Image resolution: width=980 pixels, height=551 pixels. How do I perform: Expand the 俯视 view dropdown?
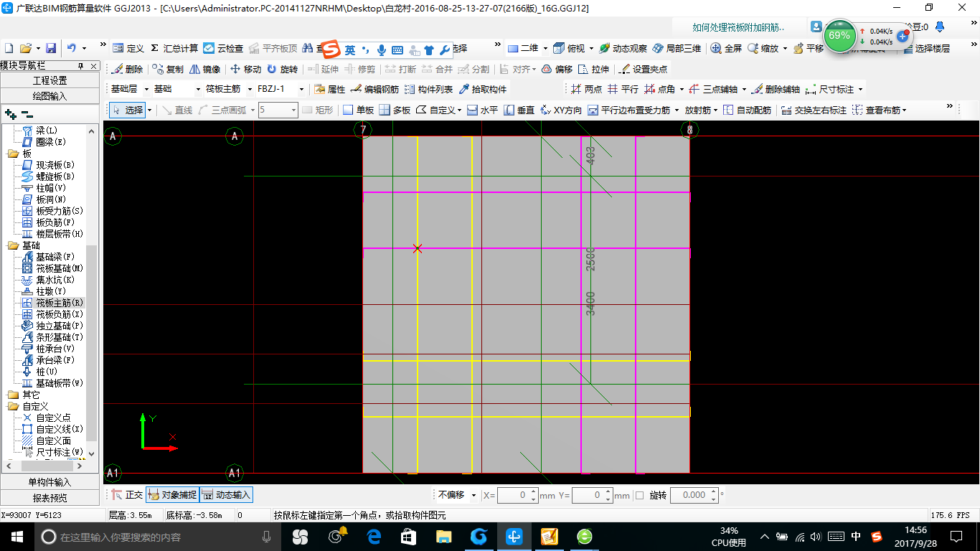[592, 49]
